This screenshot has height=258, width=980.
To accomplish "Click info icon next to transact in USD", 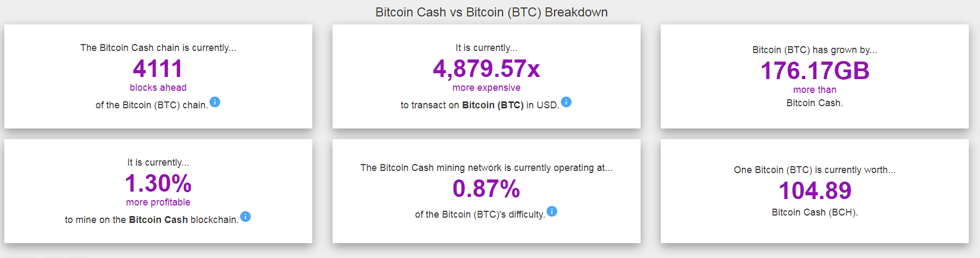I will point(566,102).
